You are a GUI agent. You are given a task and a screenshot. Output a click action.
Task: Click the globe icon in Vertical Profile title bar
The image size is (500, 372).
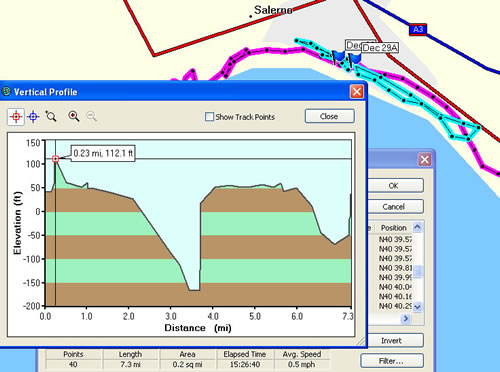point(6,91)
